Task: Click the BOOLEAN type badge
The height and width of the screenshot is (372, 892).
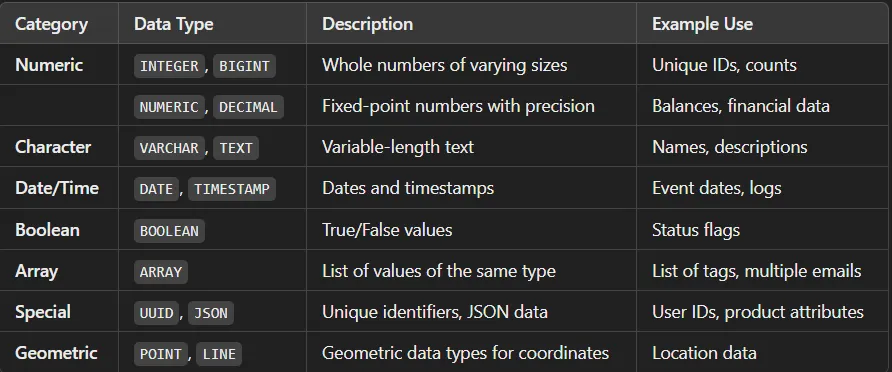Action: click(170, 231)
